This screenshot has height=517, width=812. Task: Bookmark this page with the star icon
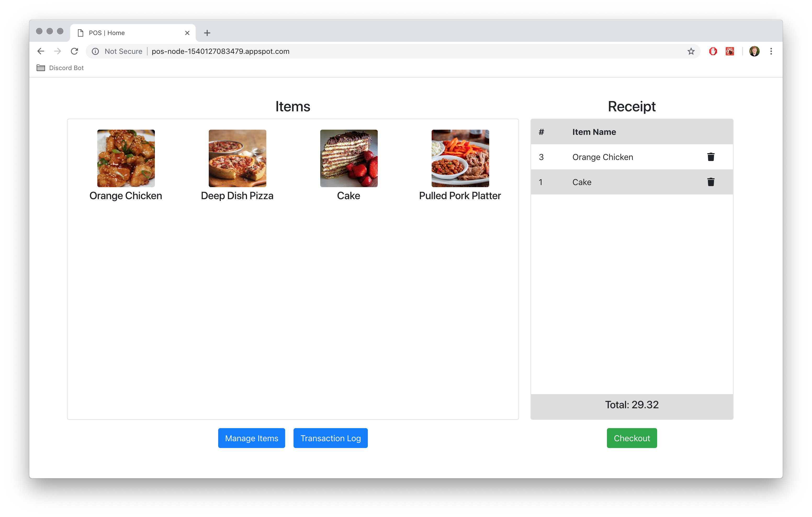pos(691,51)
